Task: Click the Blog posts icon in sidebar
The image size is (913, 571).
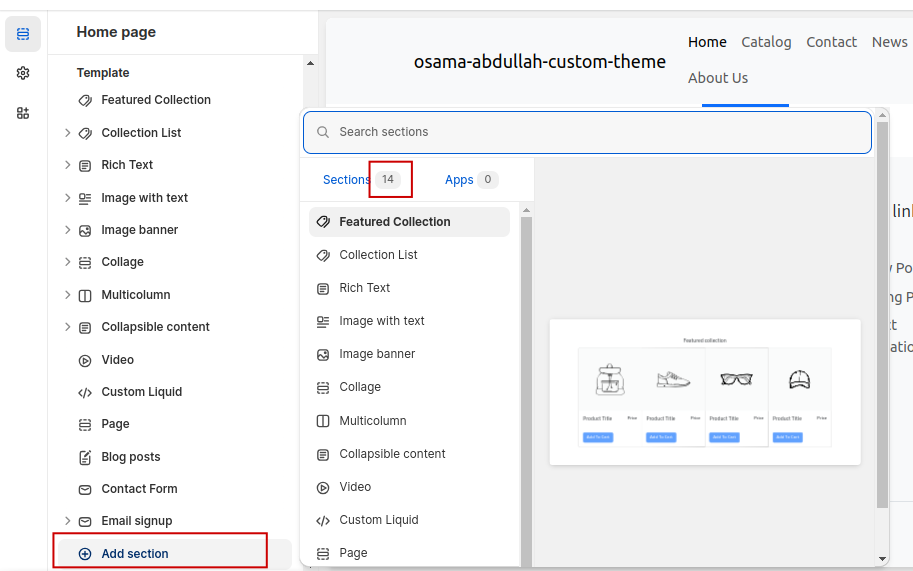Action: [x=85, y=457]
